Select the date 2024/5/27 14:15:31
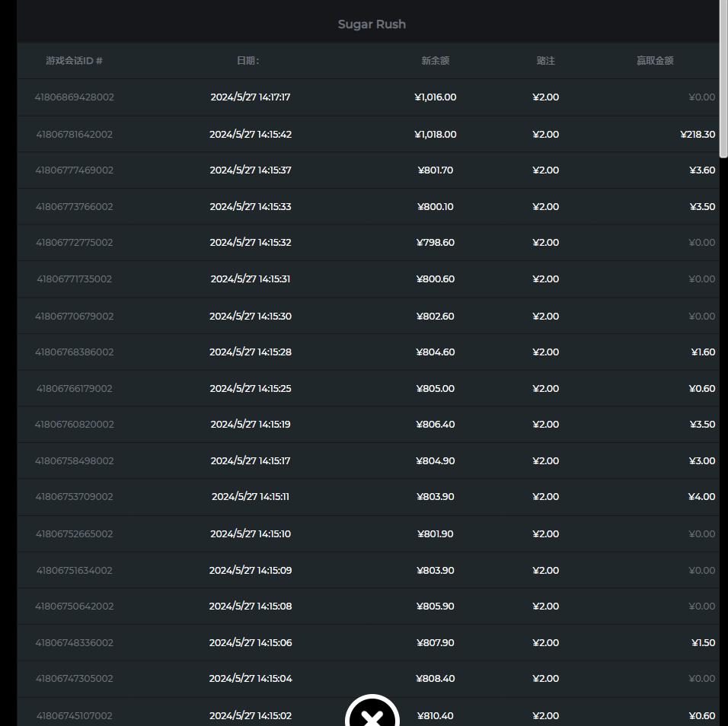This screenshot has height=726, width=728. pyautogui.click(x=251, y=279)
